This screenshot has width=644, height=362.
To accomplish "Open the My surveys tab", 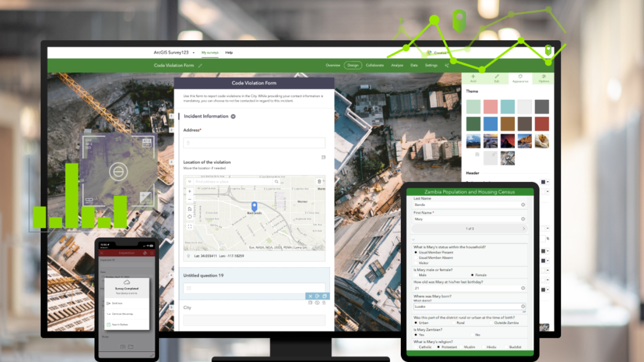I will 210,53.
